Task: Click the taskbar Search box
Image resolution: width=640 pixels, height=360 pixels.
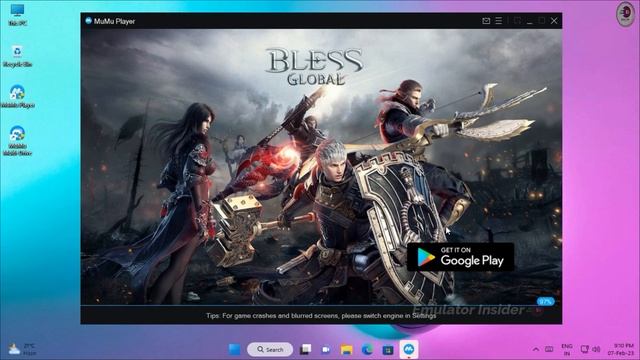Action: point(270,349)
